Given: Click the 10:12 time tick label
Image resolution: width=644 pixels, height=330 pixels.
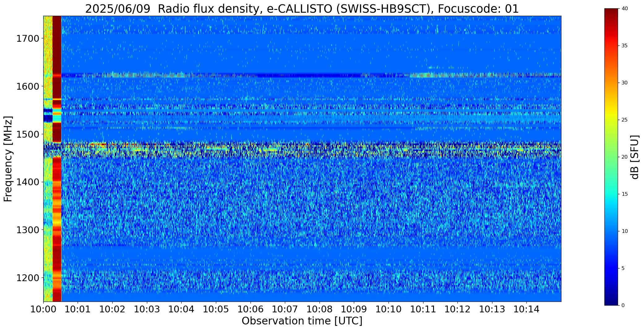Looking at the screenshot, I should (x=457, y=309).
